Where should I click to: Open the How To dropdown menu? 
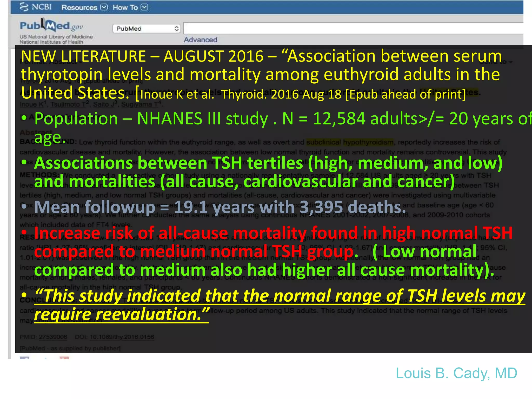(130, 7)
